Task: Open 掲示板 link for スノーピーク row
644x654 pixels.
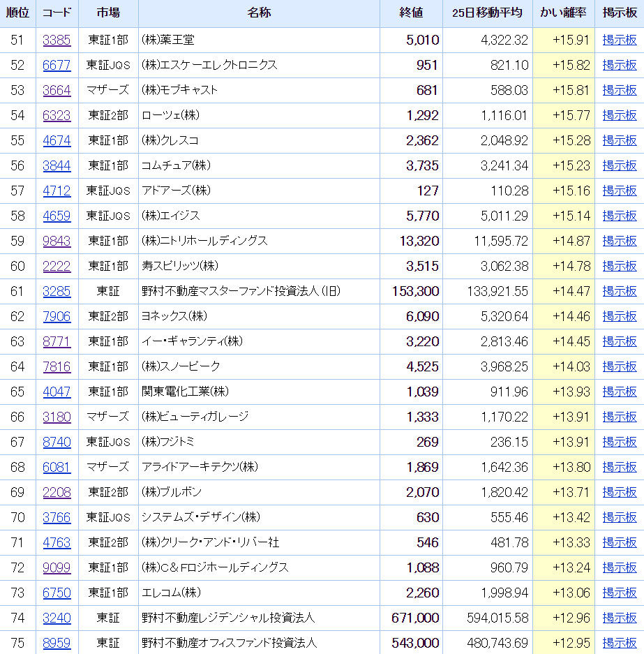Action: tap(620, 366)
